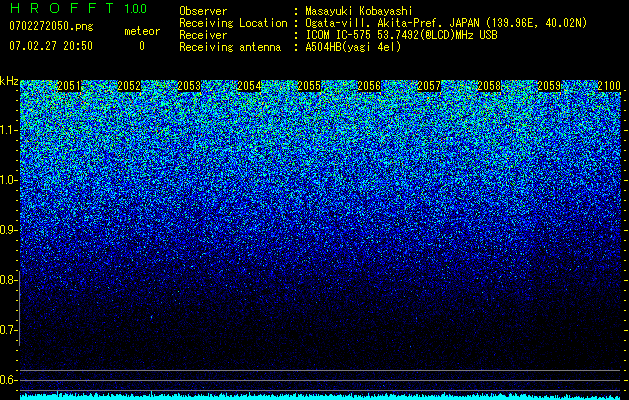The height and width of the screenshot is (400, 629).
Task: Click the A504HB(yagi 4el) antenna text
Action: point(353,47)
